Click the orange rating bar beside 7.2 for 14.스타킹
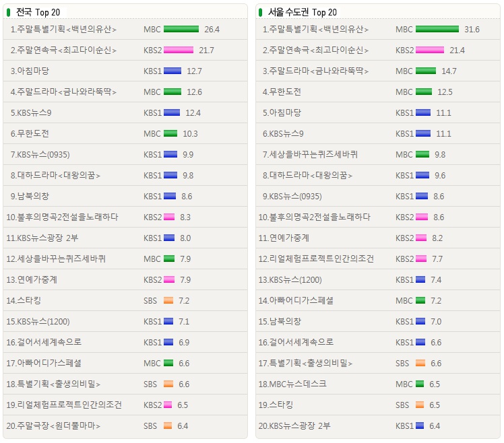 [168, 301]
